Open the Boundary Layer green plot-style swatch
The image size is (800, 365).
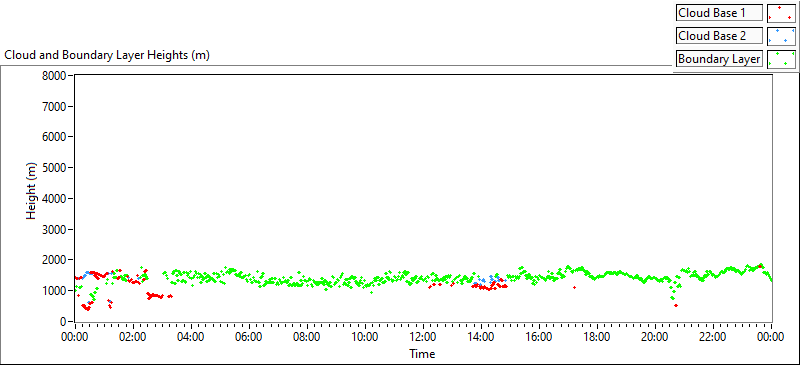[781, 59]
